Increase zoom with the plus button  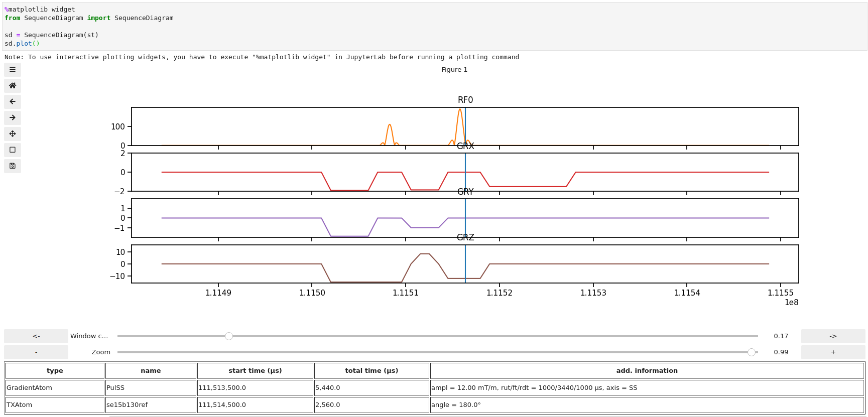(833, 352)
